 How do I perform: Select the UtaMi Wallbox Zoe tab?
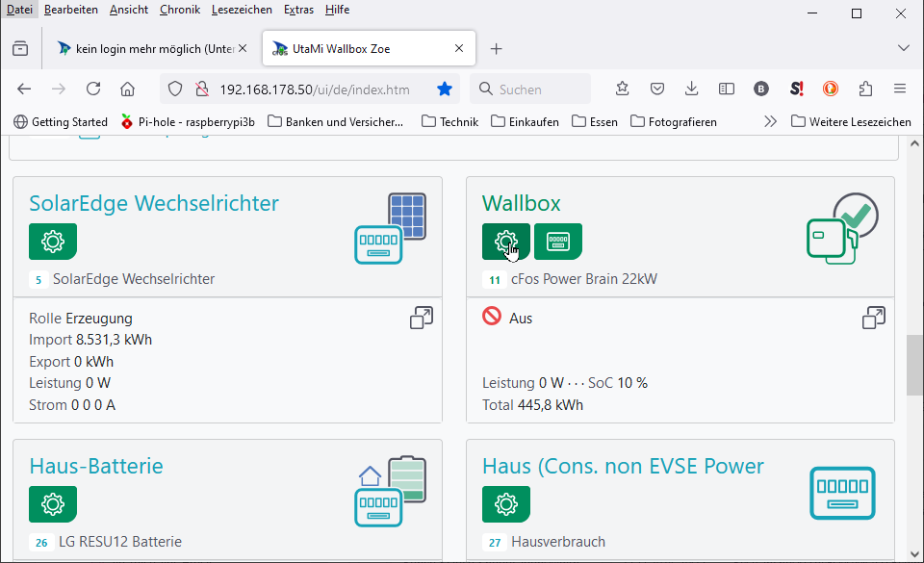click(x=369, y=48)
